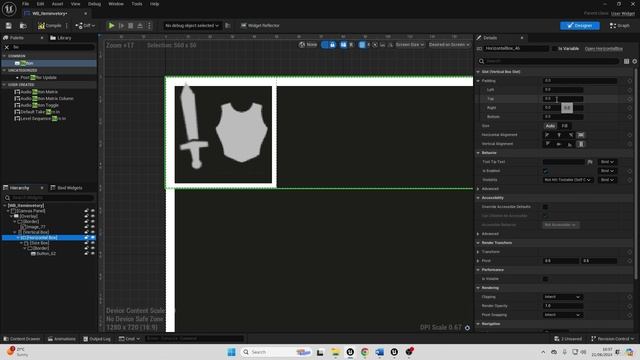Viewport: 640px width, 360px height.
Task: Switch to the Library tab
Action: 61,38
